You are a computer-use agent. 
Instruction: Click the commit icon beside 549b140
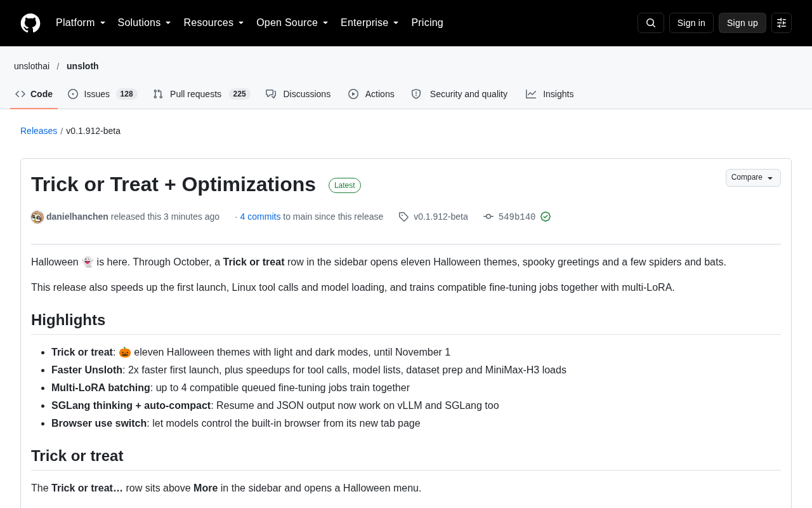click(x=488, y=217)
